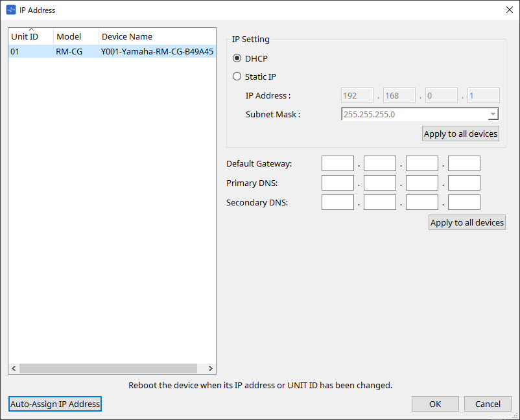Click Apply to all devices below Secondary DNS
This screenshot has height=420, width=520.
tap(467, 222)
